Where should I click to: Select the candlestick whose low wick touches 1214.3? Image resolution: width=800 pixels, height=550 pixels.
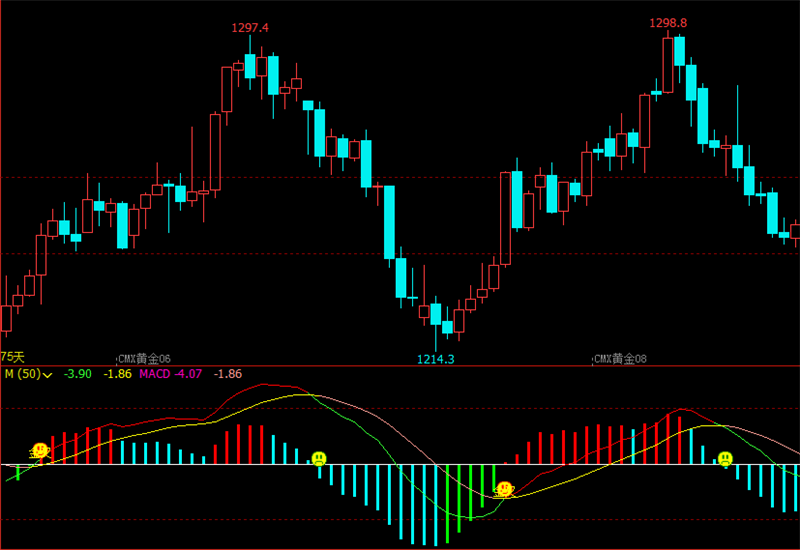(436, 323)
